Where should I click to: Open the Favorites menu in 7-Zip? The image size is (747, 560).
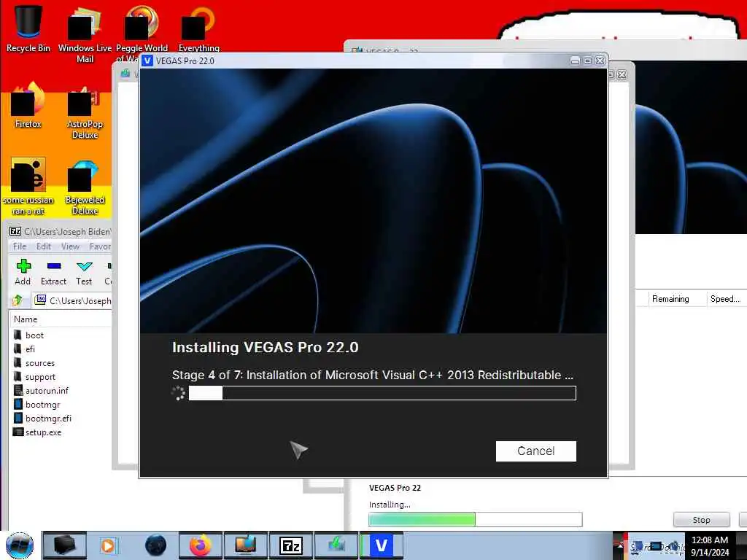coord(100,246)
